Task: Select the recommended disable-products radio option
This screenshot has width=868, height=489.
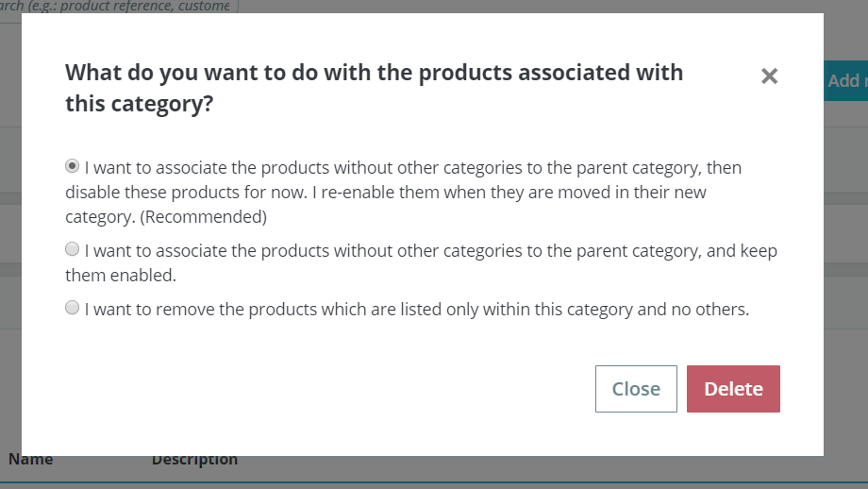Action: click(73, 166)
